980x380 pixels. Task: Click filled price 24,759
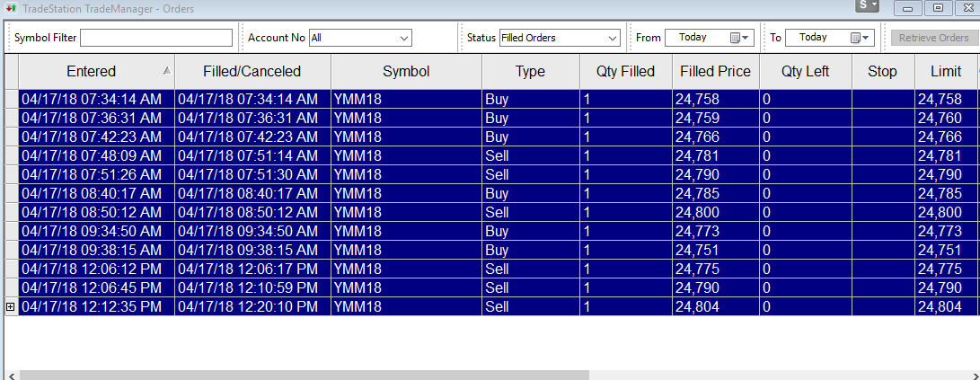[x=697, y=118]
